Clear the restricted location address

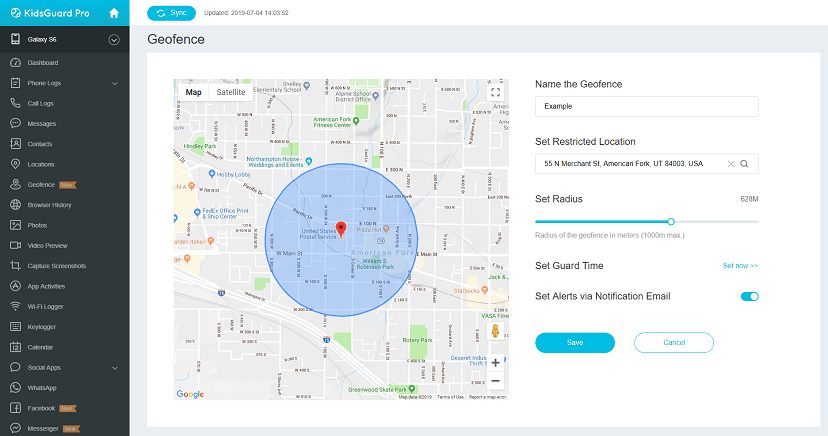(731, 164)
